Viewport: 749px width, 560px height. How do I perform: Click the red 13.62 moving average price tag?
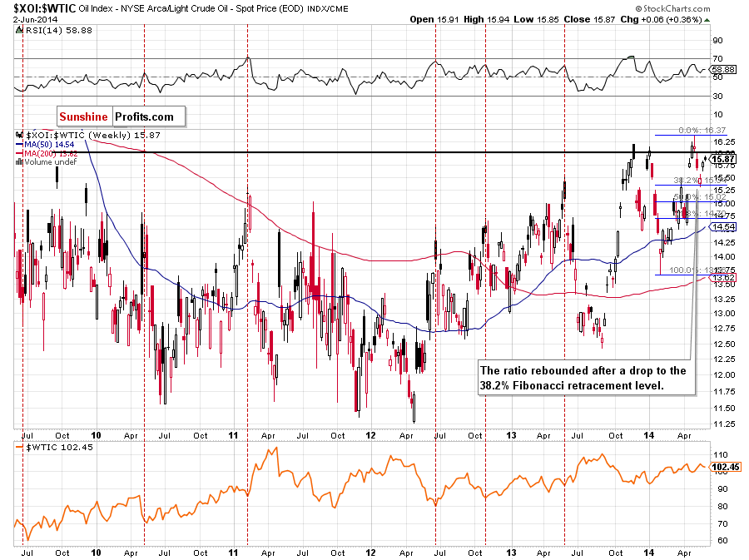coord(722,277)
